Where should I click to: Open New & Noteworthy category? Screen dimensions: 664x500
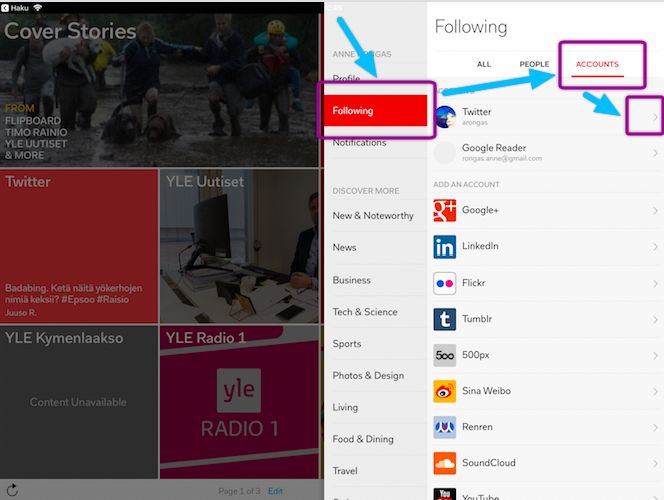point(373,215)
